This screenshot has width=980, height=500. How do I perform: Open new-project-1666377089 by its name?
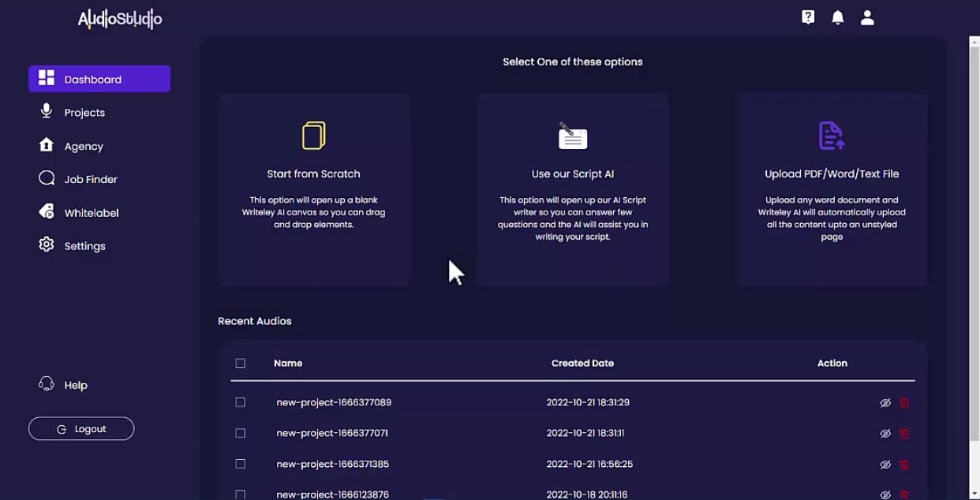point(334,402)
